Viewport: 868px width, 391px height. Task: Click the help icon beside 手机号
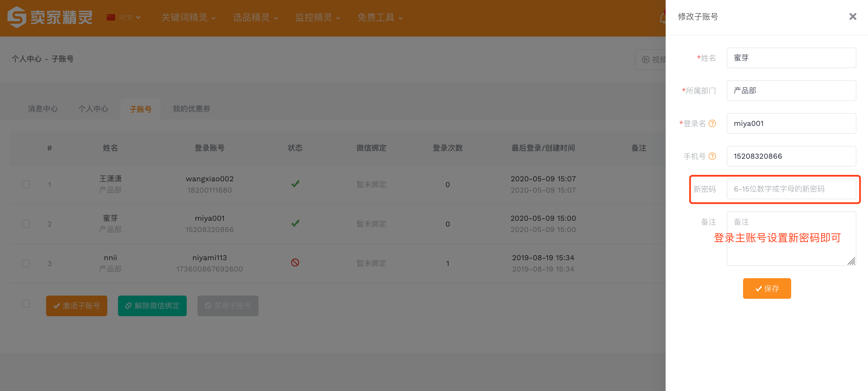(x=712, y=156)
